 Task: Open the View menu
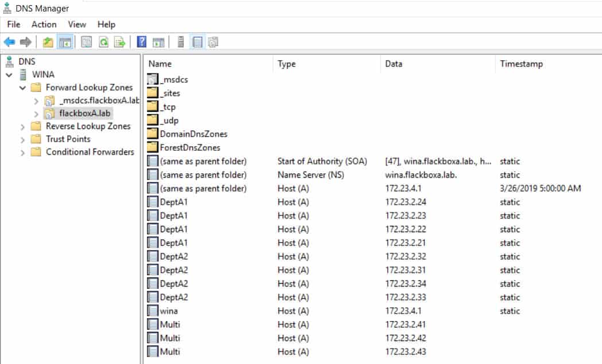point(77,24)
